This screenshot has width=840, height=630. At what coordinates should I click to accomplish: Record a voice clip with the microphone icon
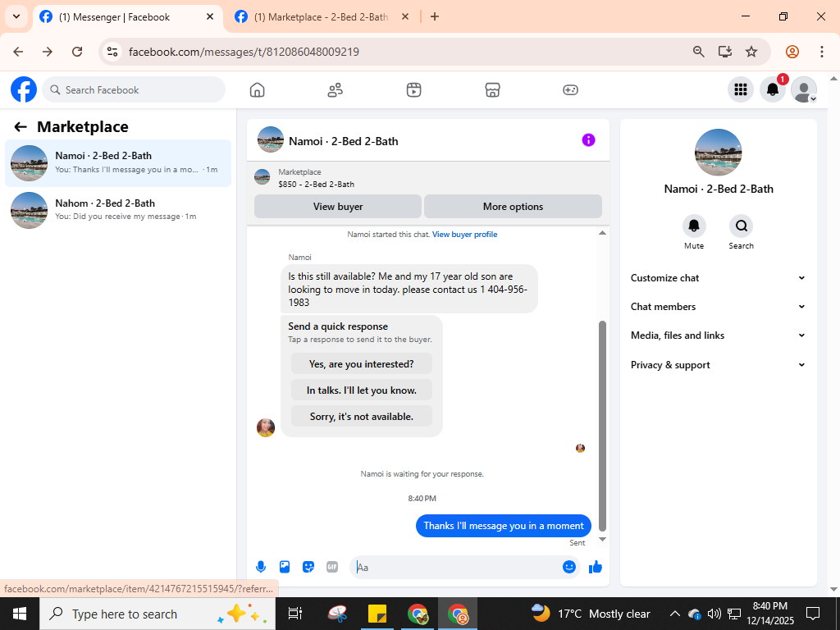(261, 567)
